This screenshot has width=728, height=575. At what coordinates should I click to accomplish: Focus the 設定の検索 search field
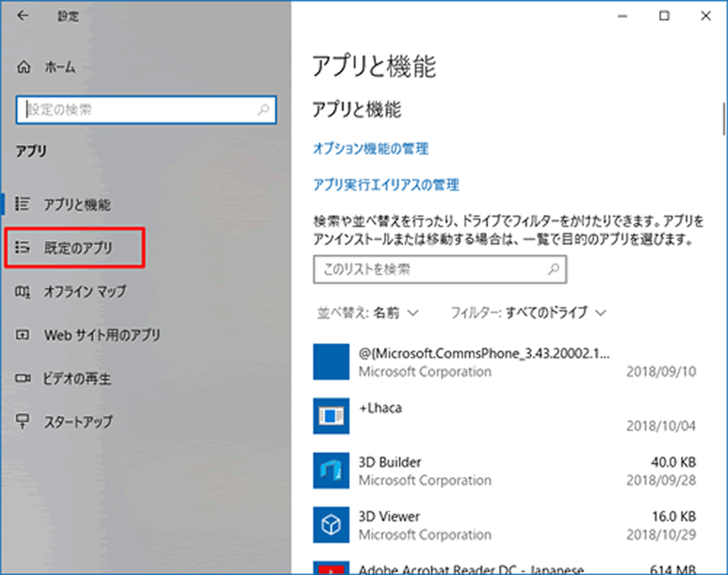pos(146,109)
